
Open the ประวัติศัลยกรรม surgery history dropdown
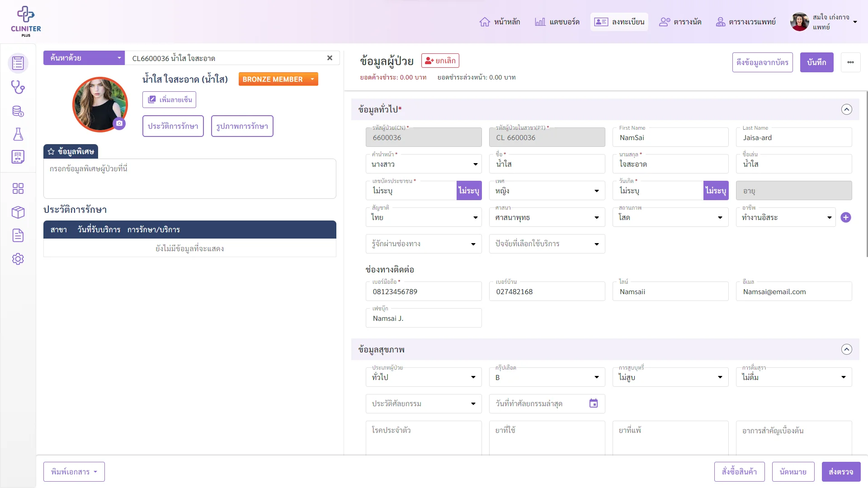[424, 404]
